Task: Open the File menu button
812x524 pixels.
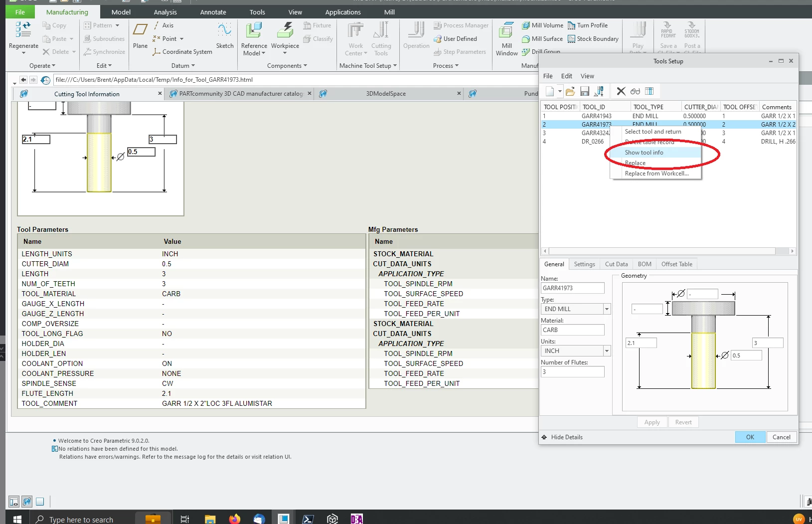Action: coord(20,12)
